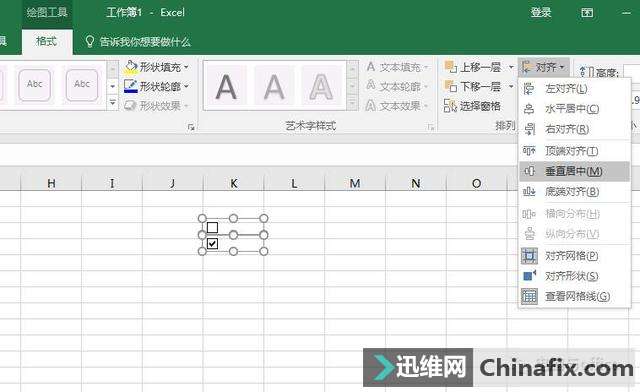Image resolution: width=640 pixels, height=392 pixels.
Task: Select first solid WordArt style A
Action: (x=226, y=87)
